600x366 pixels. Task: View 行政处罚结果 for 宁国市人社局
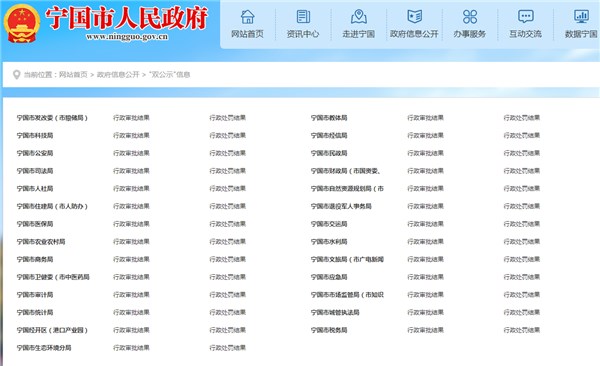pos(227,188)
